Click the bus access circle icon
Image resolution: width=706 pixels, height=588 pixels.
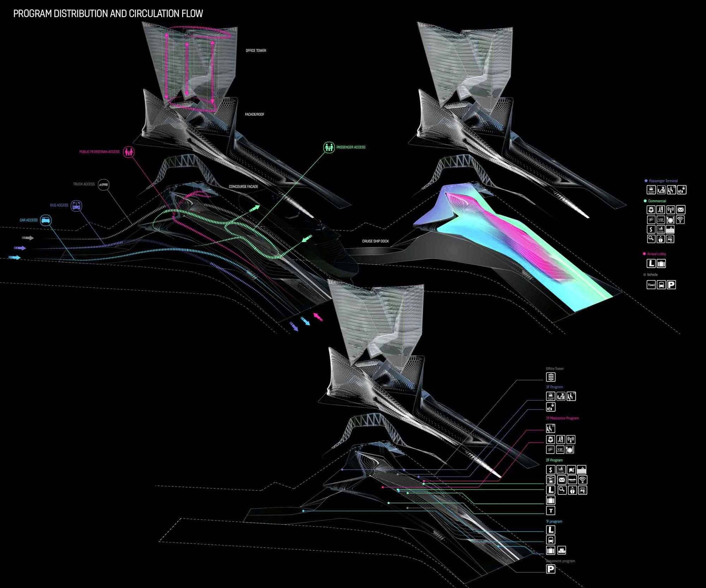click(76, 206)
